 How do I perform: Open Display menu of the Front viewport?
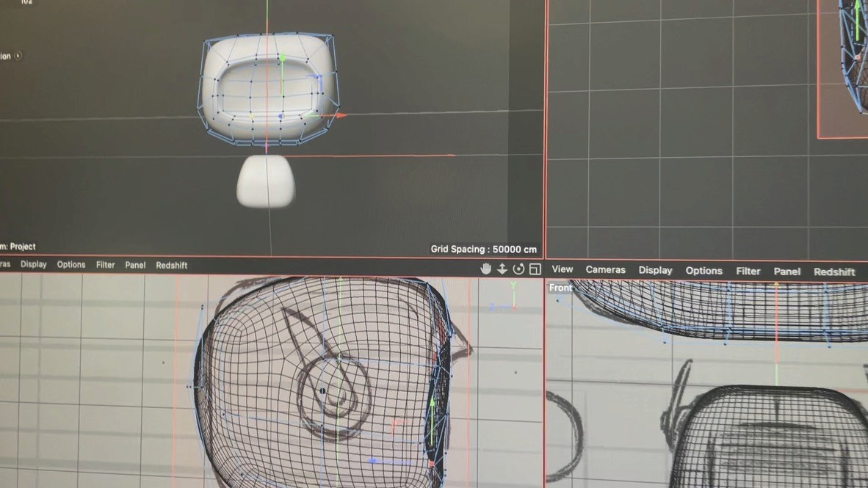coord(656,270)
